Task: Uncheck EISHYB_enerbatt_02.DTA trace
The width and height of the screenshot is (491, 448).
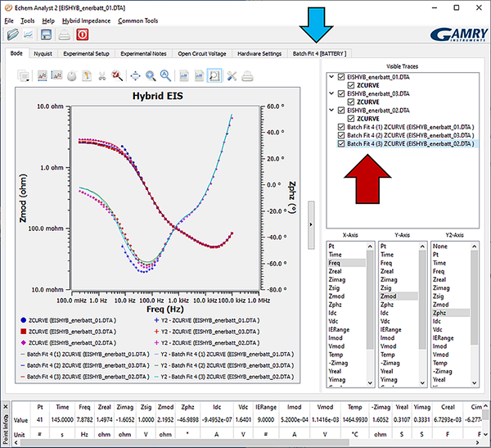Action: (x=341, y=111)
